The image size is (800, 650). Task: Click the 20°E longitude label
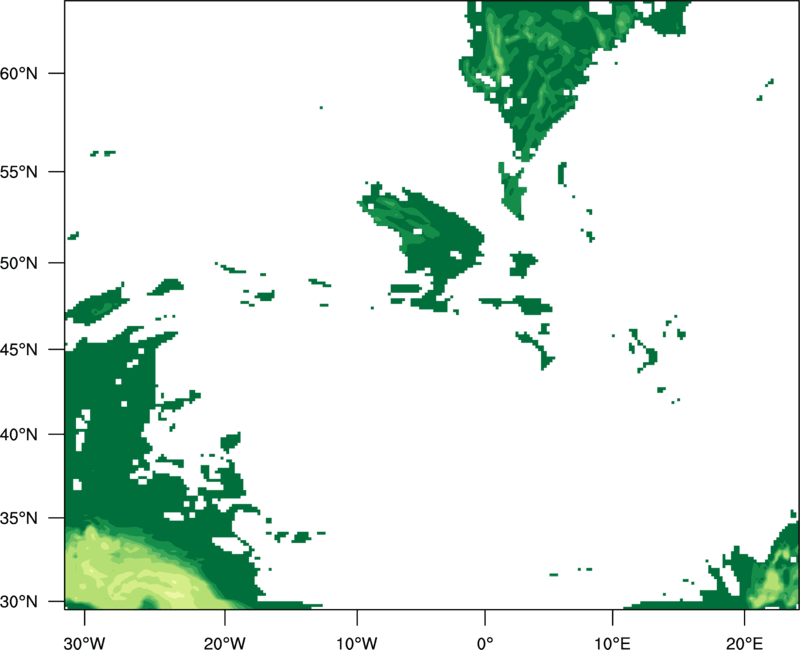[744, 643]
